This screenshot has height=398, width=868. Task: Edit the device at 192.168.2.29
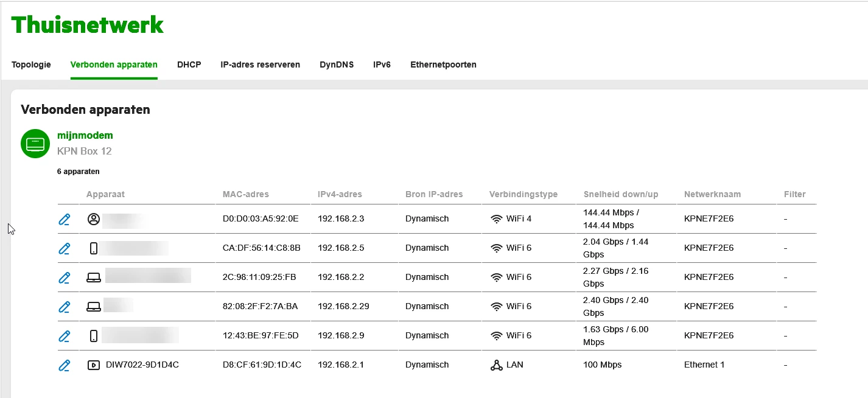pyautogui.click(x=65, y=307)
